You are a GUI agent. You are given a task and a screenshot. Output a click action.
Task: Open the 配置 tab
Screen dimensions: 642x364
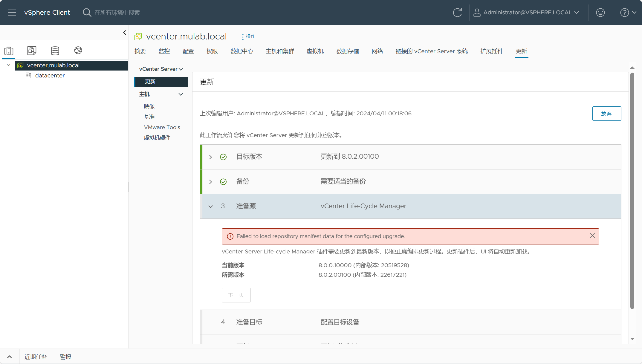pos(188,51)
